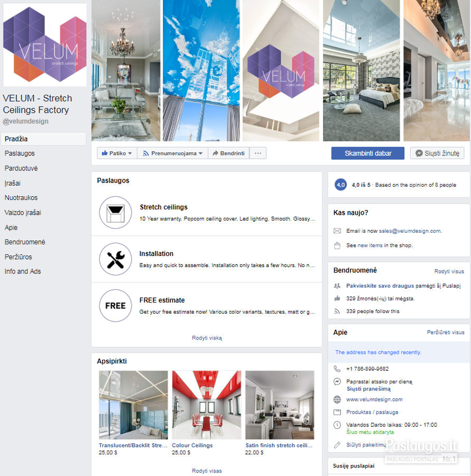The width and height of the screenshot is (471, 476).
Task: Click the VELUM profile logo picture
Action: [x=44, y=44]
